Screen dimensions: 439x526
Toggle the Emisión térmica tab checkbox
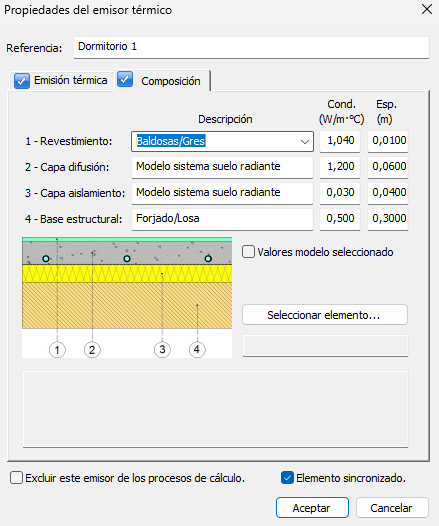22,81
